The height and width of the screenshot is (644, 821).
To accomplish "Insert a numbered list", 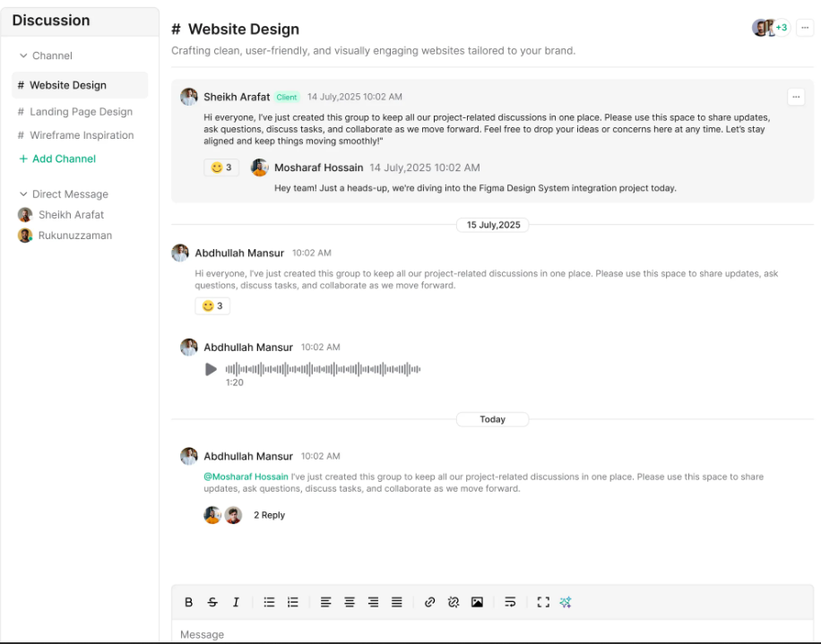I will click(x=292, y=603).
